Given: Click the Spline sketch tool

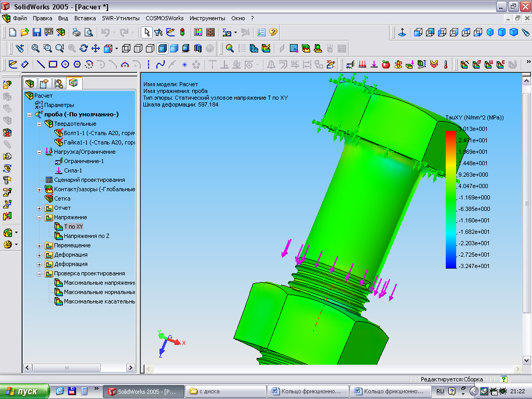Looking at the screenshot, I should [x=161, y=64].
